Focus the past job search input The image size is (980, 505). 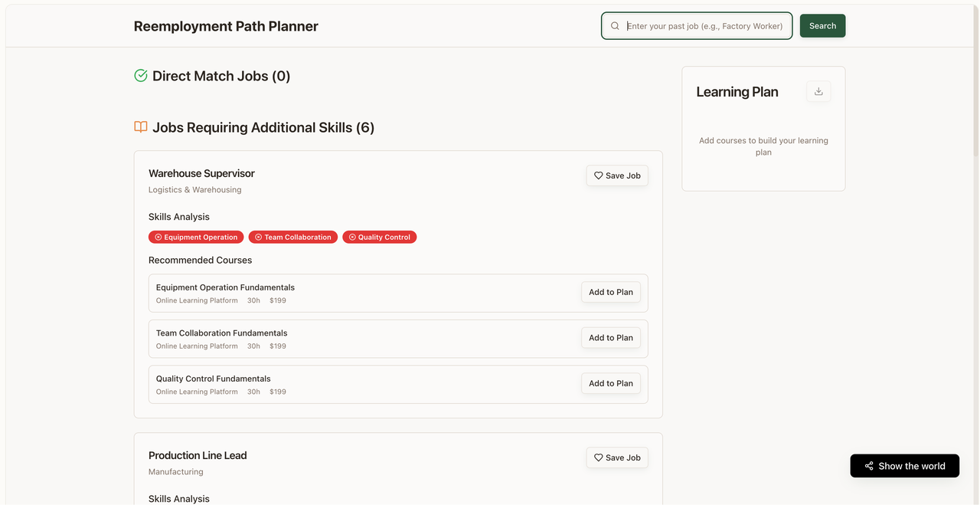point(704,26)
